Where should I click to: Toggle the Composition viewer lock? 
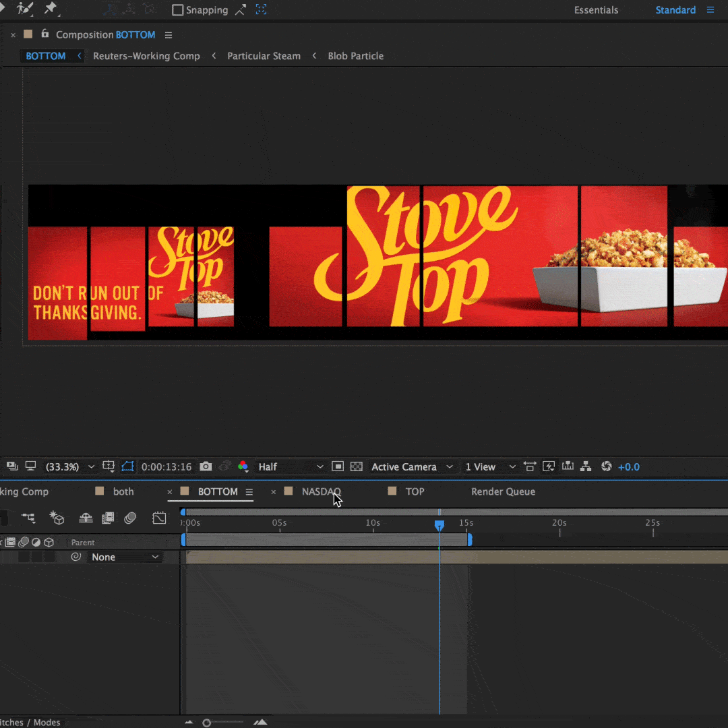pos(44,34)
